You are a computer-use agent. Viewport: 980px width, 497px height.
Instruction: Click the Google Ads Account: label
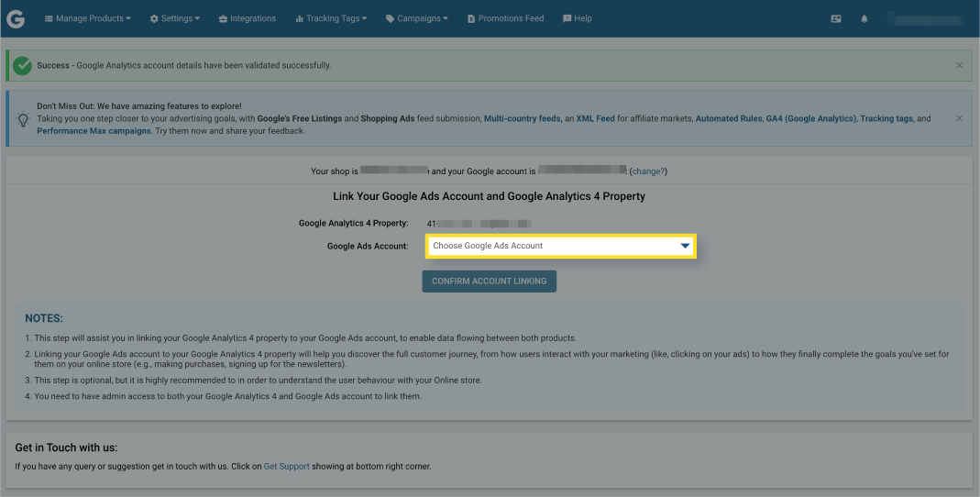coord(368,247)
